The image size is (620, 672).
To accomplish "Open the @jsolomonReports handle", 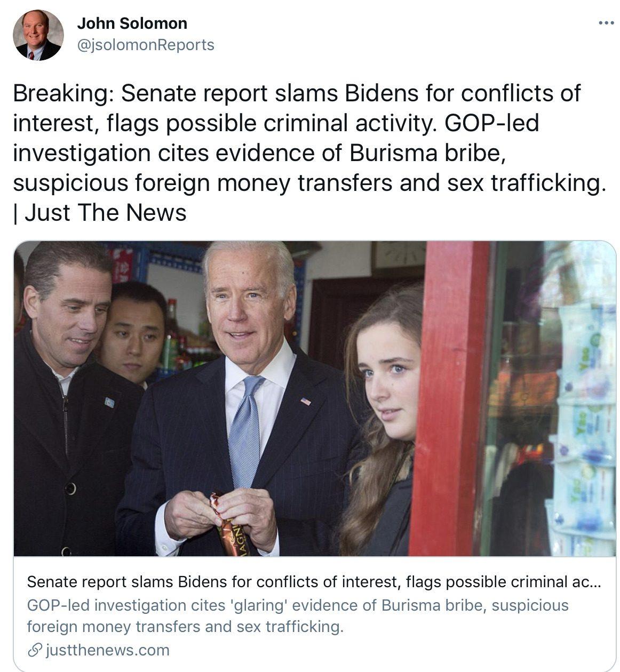I will [x=146, y=45].
